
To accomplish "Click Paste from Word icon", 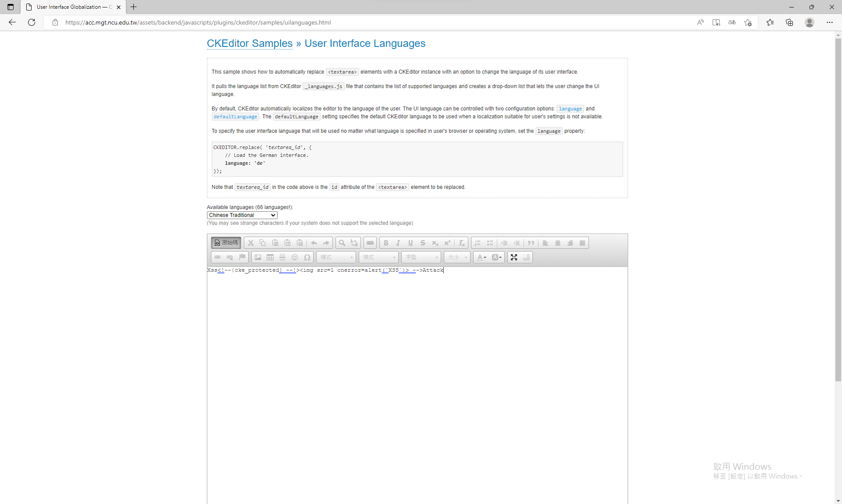I will [300, 243].
